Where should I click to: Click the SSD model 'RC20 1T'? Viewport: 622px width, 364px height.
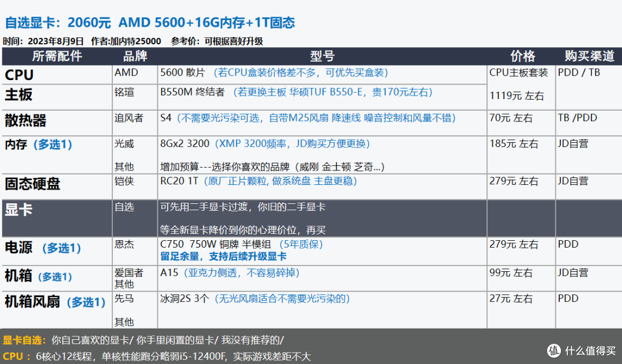pos(179,181)
